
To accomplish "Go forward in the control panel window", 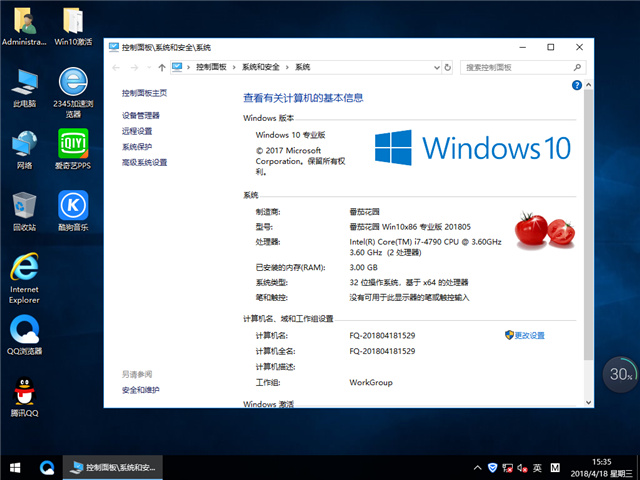I will (134, 67).
